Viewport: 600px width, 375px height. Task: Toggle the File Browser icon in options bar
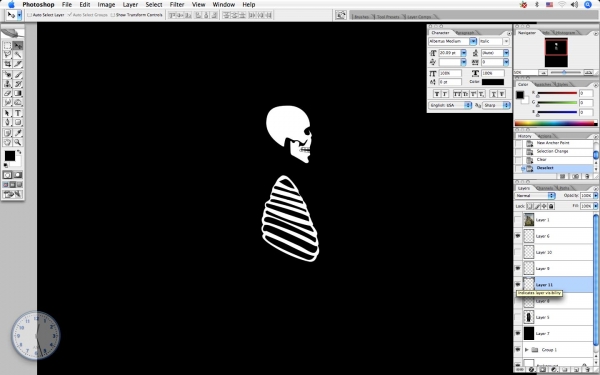pos(341,15)
